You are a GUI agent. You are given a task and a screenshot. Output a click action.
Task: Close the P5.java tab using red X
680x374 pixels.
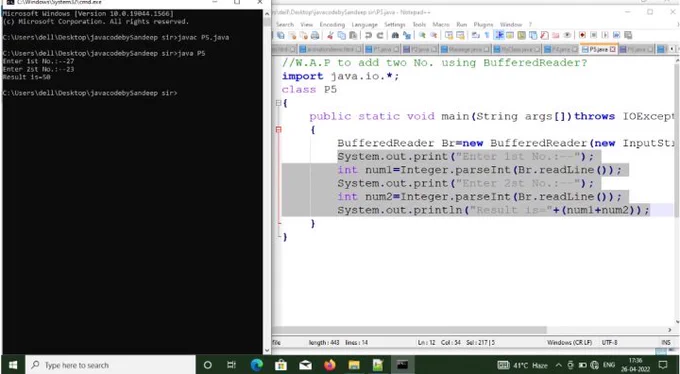pyautogui.click(x=613, y=49)
